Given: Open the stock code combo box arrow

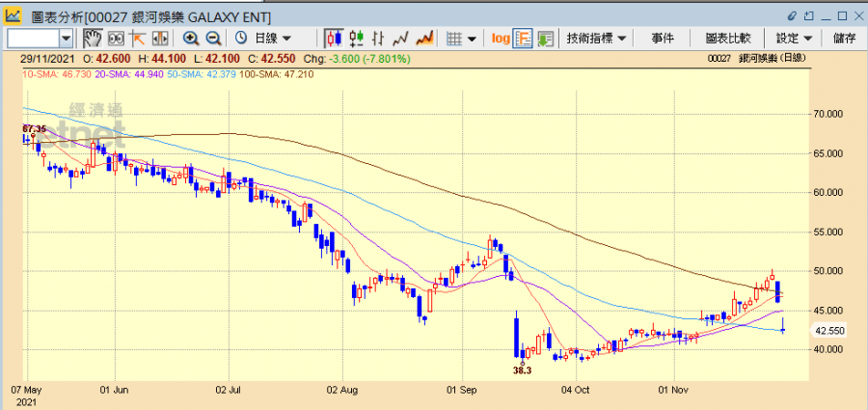Looking at the screenshot, I should click(x=67, y=39).
